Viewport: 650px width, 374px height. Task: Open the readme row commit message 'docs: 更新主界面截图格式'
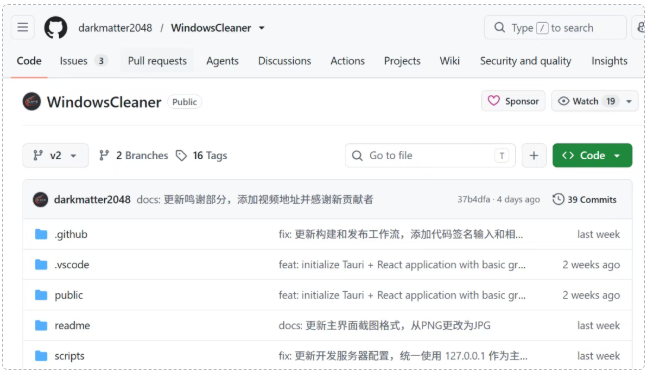point(384,325)
